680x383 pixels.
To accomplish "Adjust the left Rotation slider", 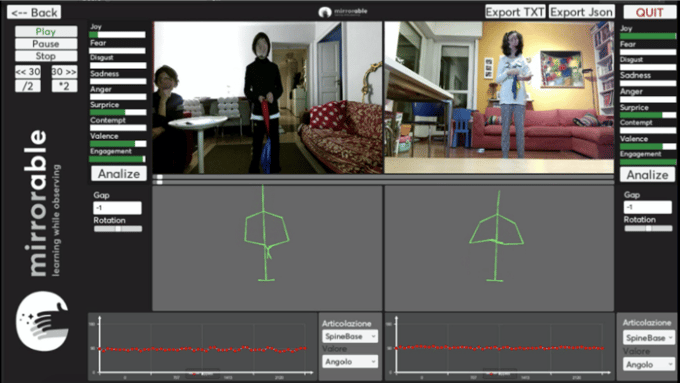I will [x=118, y=229].
